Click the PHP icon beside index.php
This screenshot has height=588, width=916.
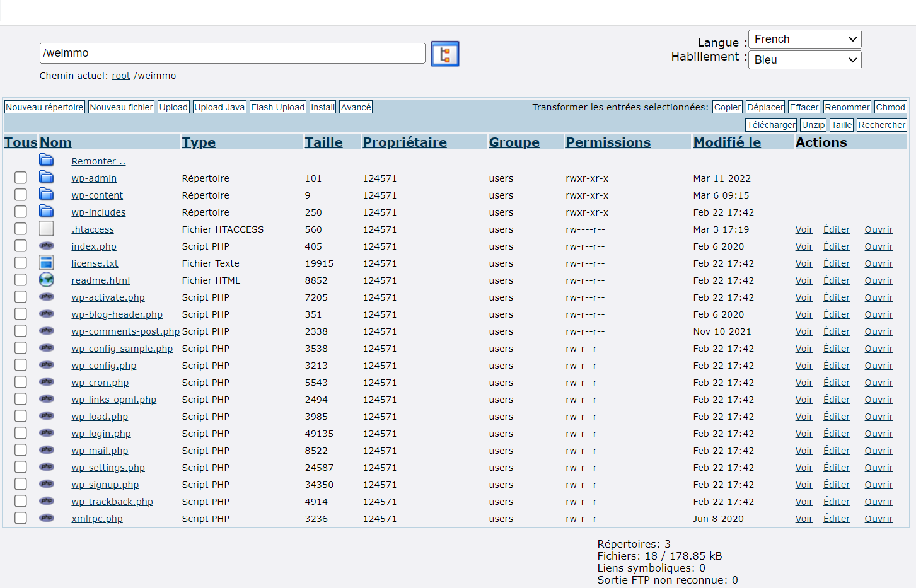(x=47, y=246)
